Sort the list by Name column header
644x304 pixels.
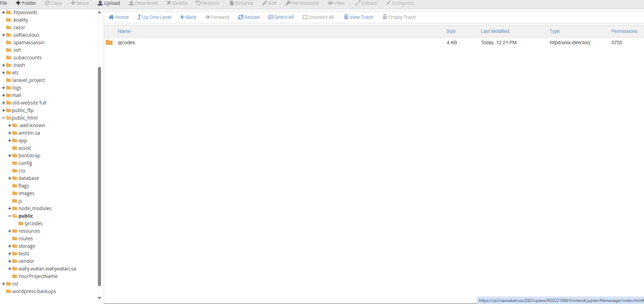click(124, 31)
